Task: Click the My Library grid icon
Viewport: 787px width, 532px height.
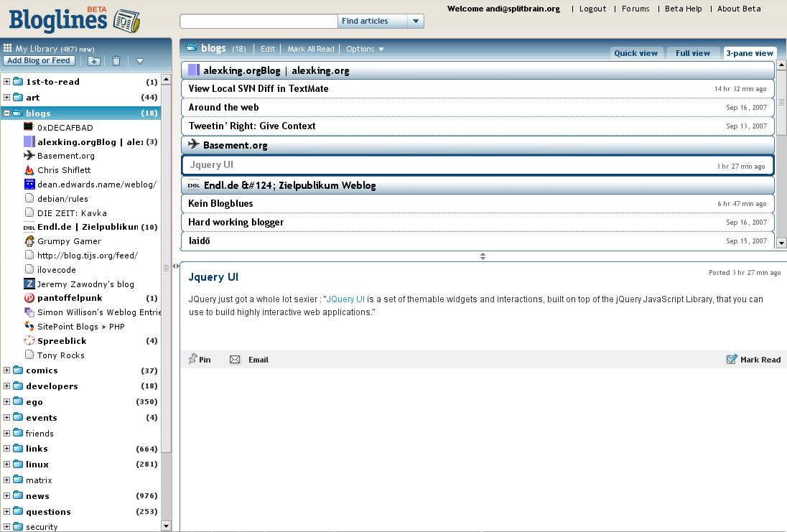Action: click(x=7, y=48)
